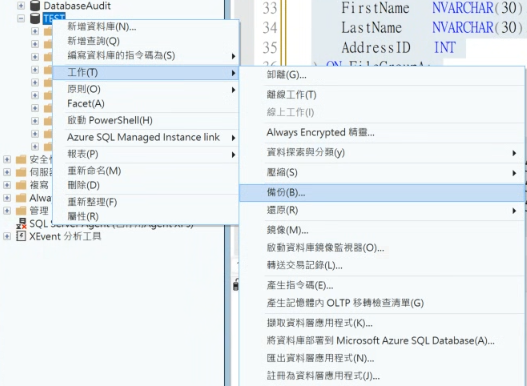
Task: Click the TEST database cylinder icon
Action: pos(35,18)
